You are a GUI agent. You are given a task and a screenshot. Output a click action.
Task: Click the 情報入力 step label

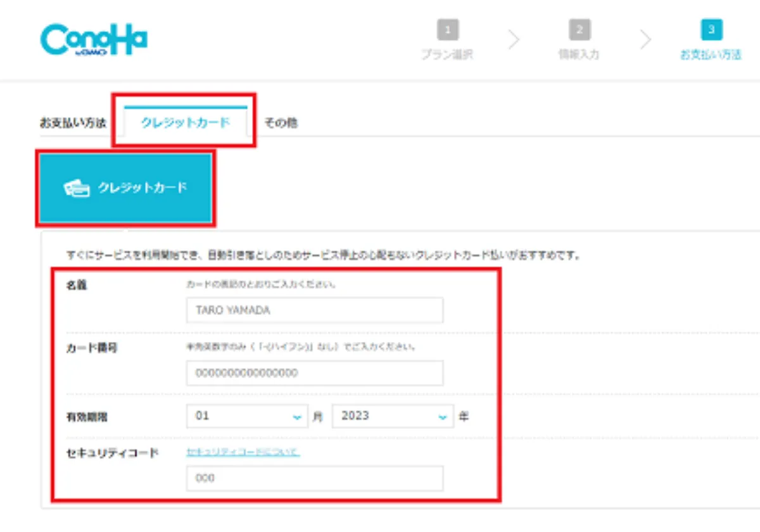[579, 55]
